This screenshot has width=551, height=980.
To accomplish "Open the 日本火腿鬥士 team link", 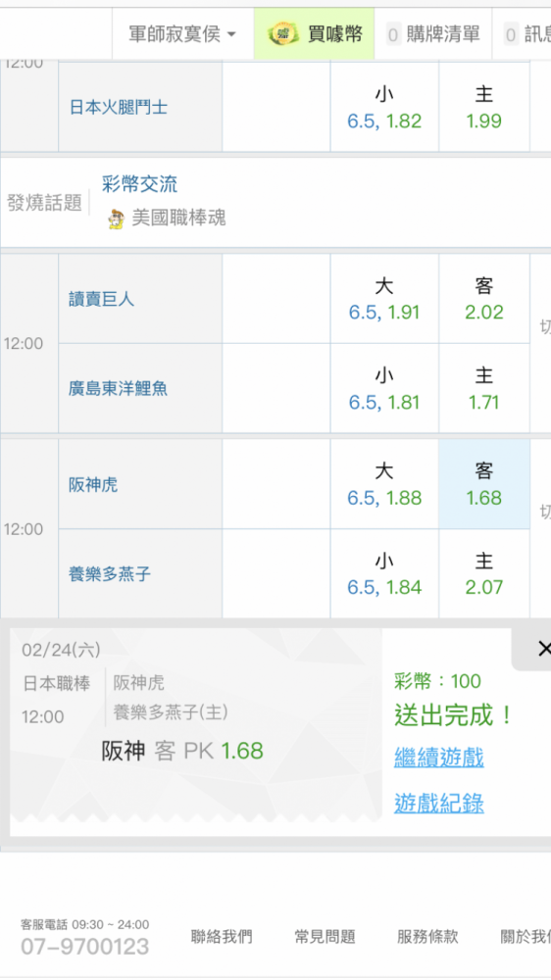I will point(119,107).
